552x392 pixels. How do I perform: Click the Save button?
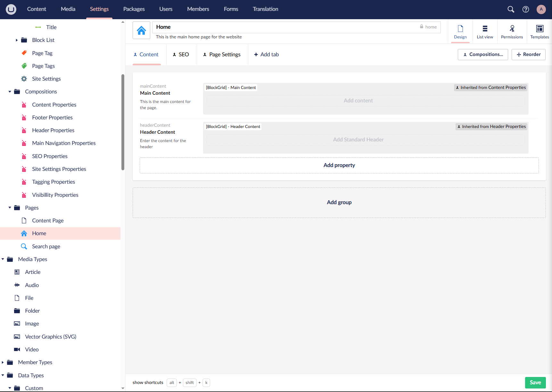pos(535,382)
